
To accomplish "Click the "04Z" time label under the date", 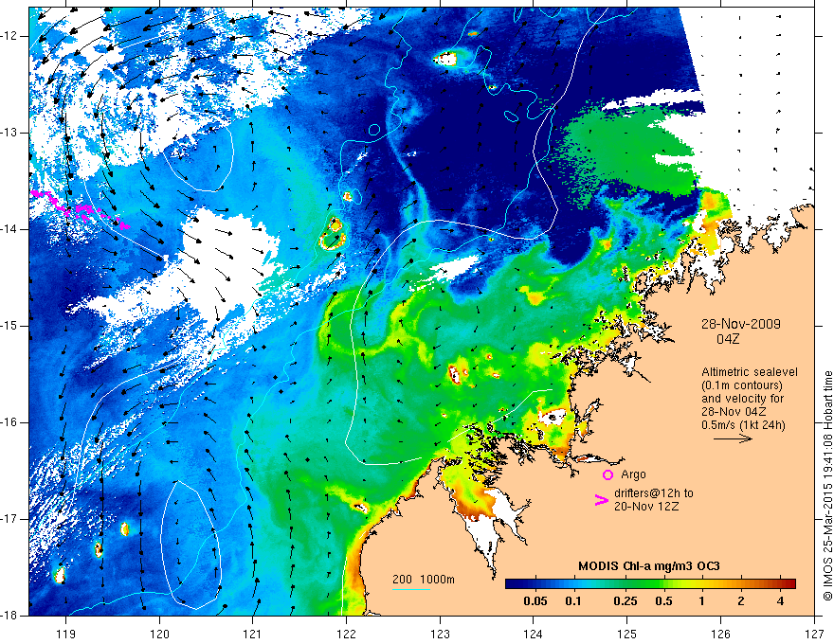I will (x=728, y=339).
